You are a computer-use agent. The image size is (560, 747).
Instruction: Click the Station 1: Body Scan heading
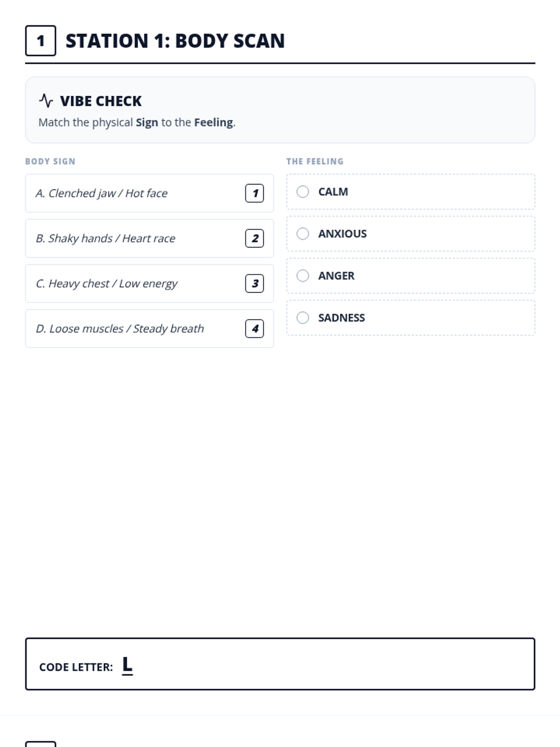tap(175, 41)
